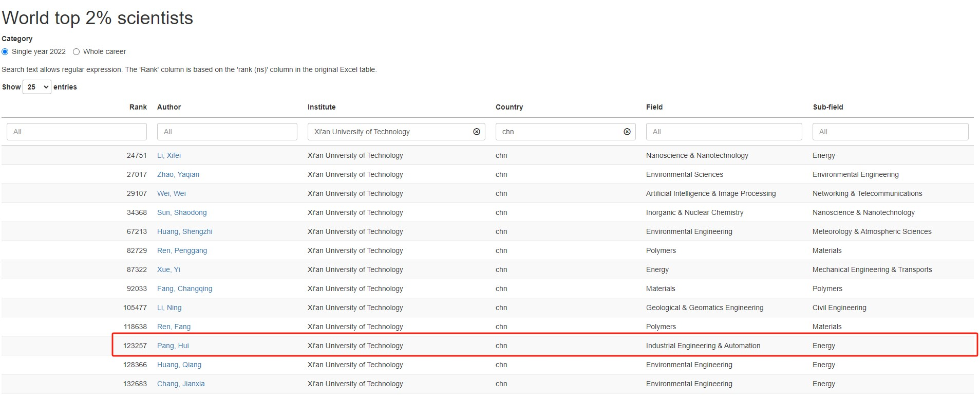980x397 pixels.
Task: Clear the Institute filter with the x icon
Action: click(476, 132)
